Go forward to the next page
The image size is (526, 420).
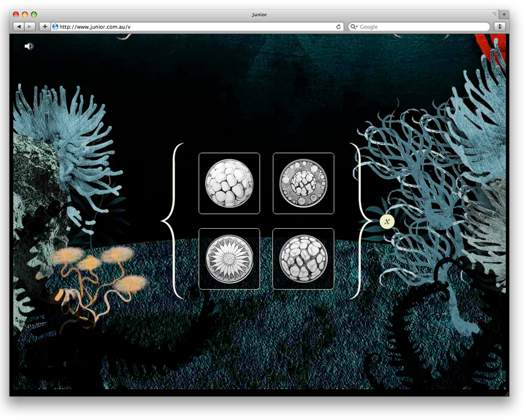pyautogui.click(x=30, y=26)
